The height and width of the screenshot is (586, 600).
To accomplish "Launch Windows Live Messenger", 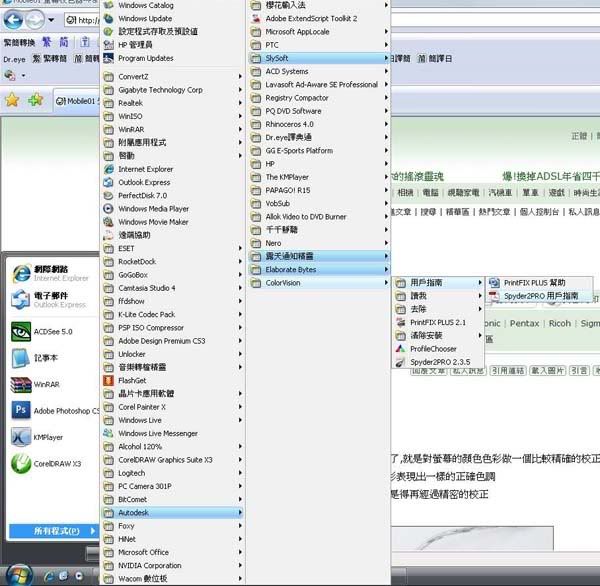I will (x=173, y=433).
